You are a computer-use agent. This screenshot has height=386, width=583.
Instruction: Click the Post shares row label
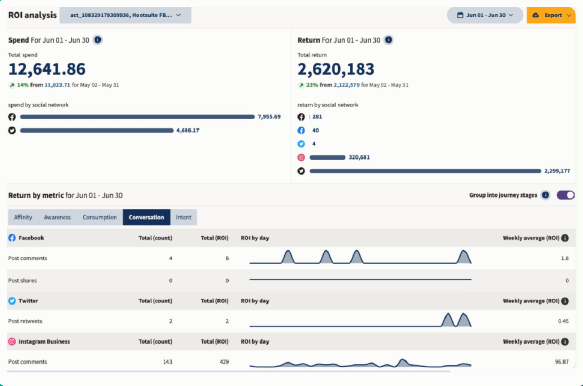(22, 281)
